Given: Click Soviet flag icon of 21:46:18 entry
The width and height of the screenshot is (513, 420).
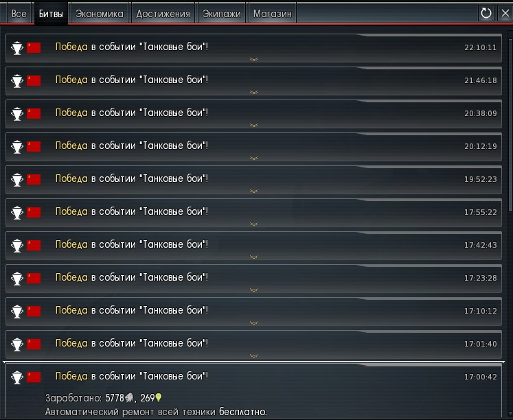Looking at the screenshot, I should point(34,80).
